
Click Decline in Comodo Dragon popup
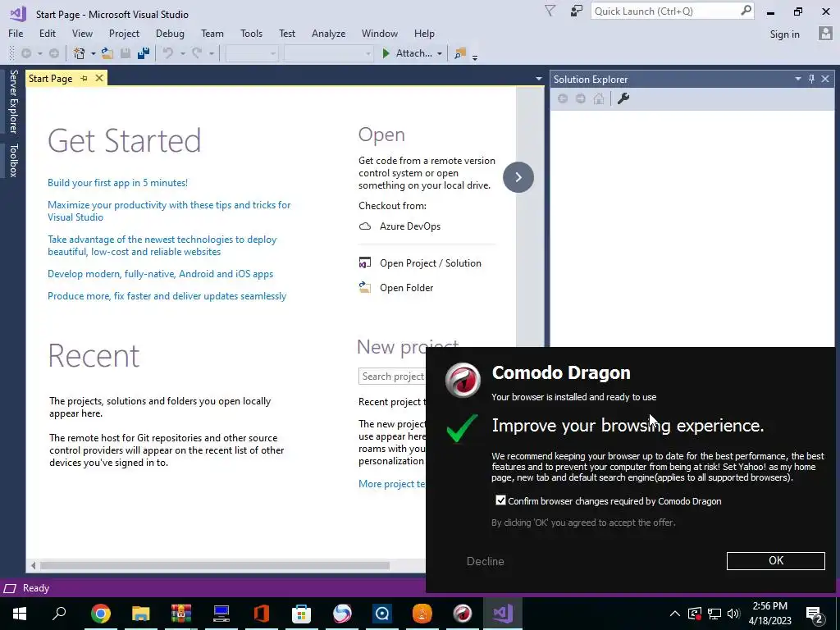[x=485, y=561]
